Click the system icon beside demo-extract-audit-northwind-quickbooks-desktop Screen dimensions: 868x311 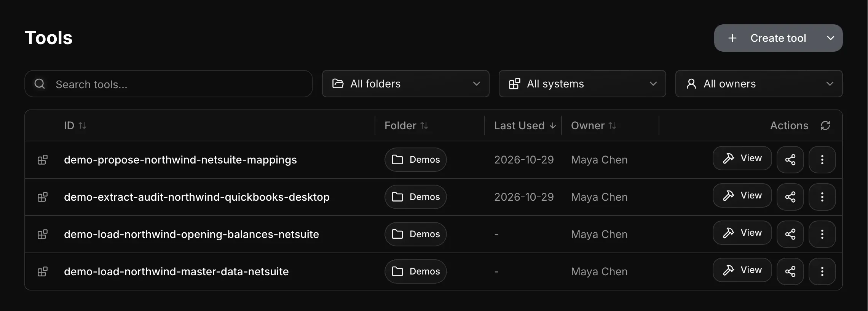[43, 197]
